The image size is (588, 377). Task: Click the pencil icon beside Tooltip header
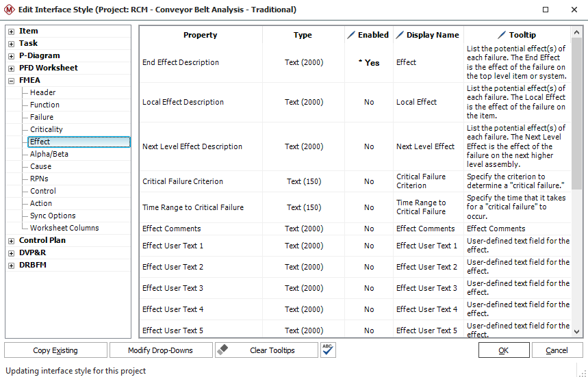point(501,35)
